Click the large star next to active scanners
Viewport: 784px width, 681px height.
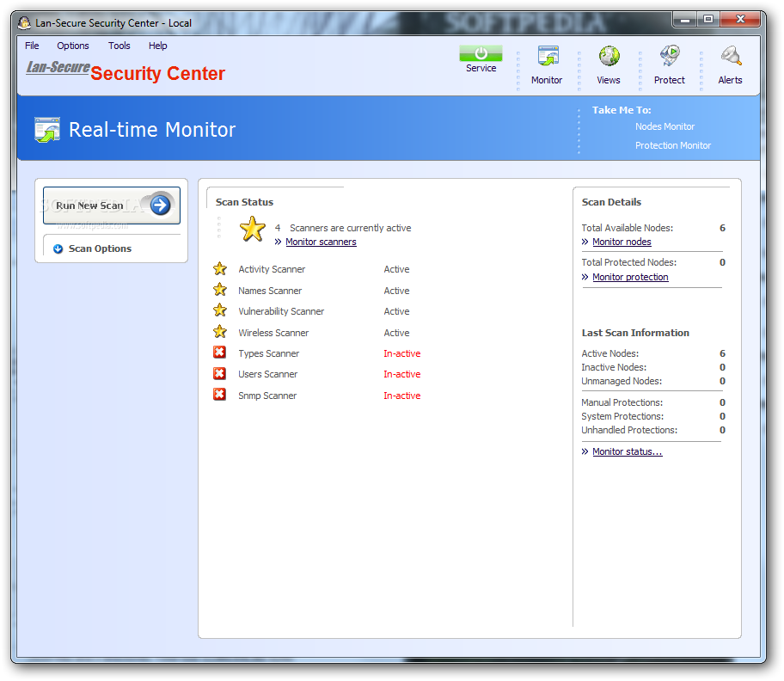tap(253, 229)
